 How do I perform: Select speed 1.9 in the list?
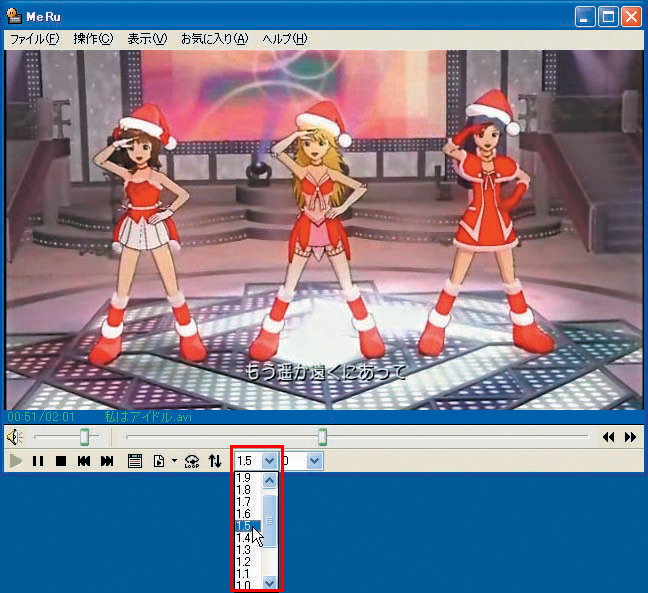click(x=248, y=478)
